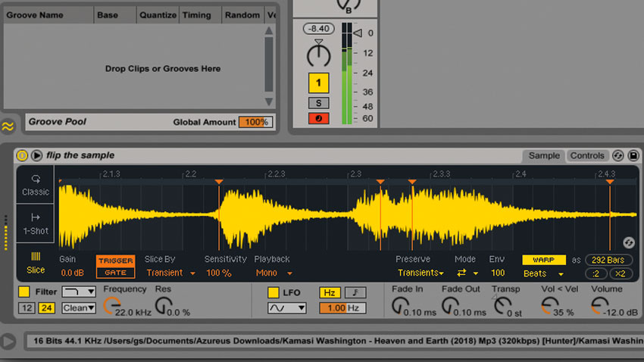Click the Solo S button
Viewport: 644px width, 362px height.
coord(318,103)
